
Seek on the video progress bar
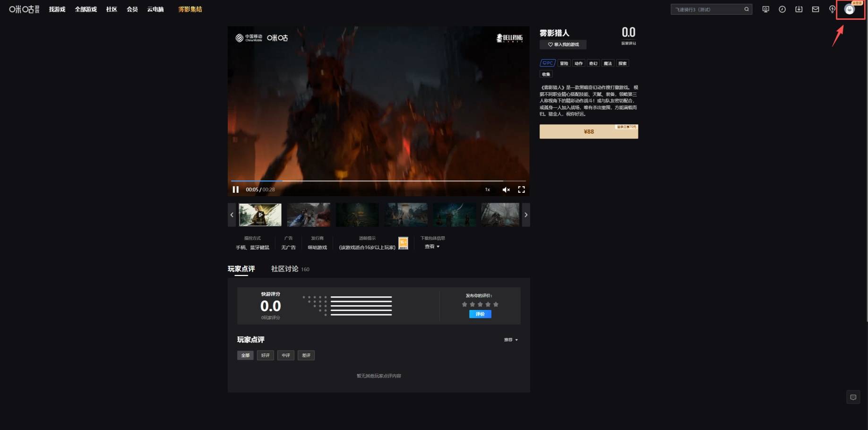pyautogui.click(x=378, y=181)
